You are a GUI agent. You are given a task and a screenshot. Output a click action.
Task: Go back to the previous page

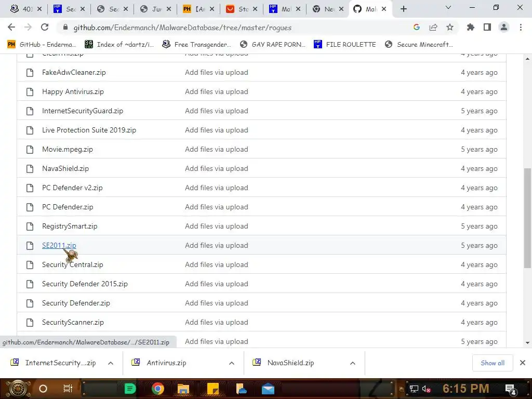pyautogui.click(x=11, y=27)
